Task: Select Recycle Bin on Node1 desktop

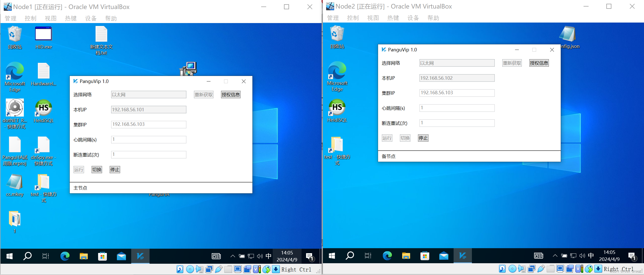Action: coord(15,38)
